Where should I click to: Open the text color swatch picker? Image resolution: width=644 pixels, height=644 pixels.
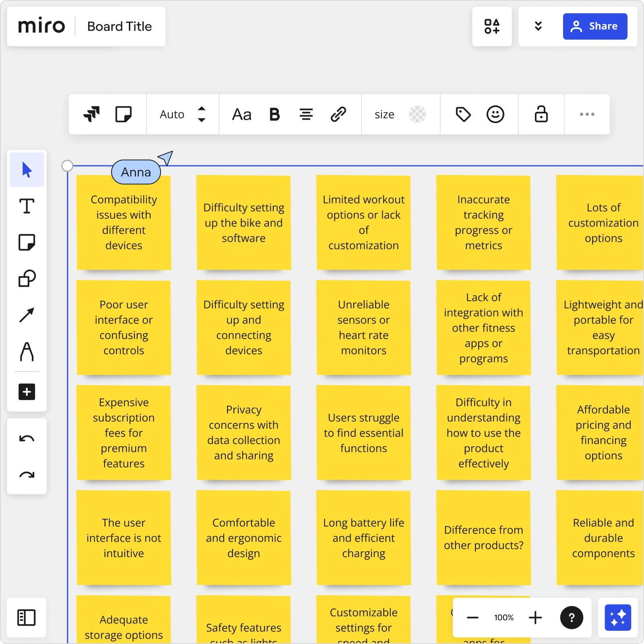click(x=417, y=114)
